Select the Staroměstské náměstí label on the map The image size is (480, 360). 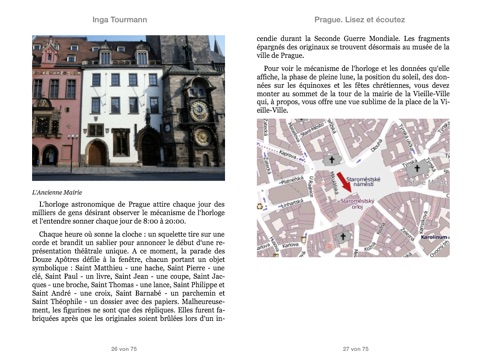pyautogui.click(x=363, y=181)
